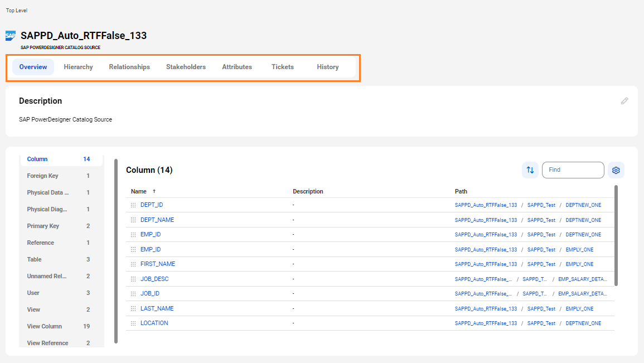The width and height of the screenshot is (644, 363).
Task: Open the Tickets tab
Action: tap(283, 67)
